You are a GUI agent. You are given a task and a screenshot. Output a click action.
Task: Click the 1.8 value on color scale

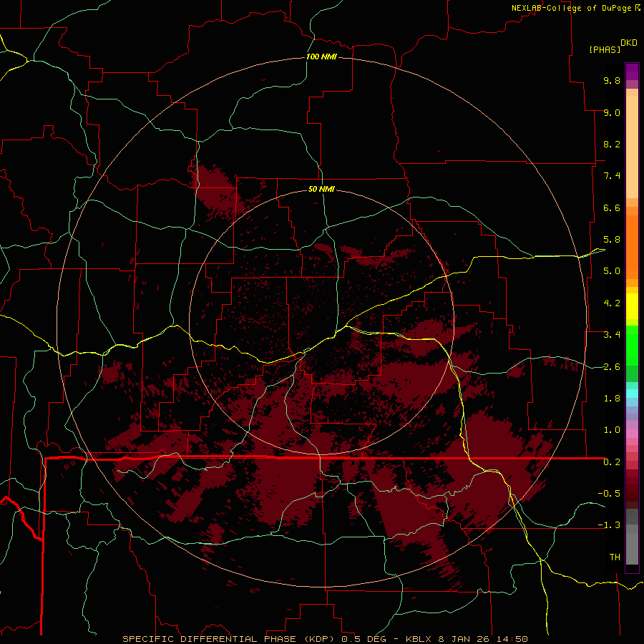click(612, 399)
